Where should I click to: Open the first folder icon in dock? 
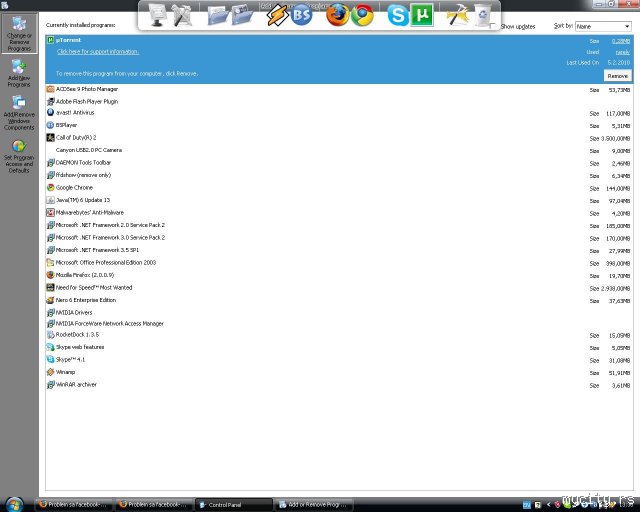pos(218,16)
